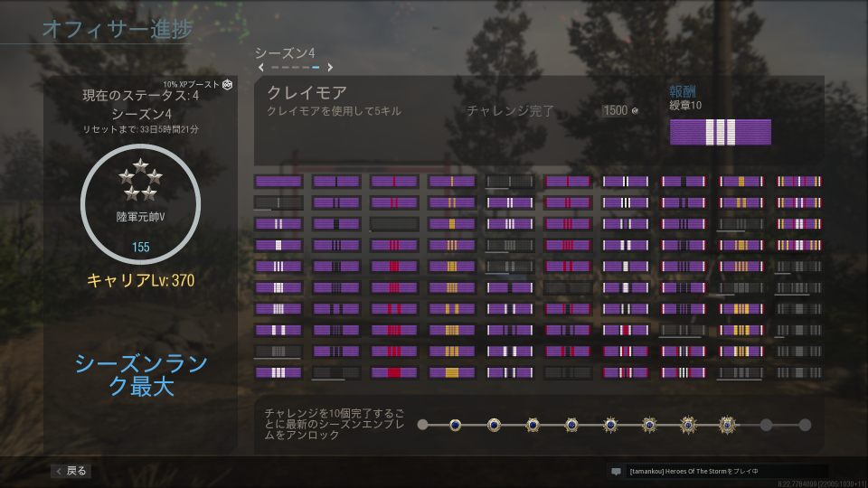This screenshot has width=868, height=488.
Task: Click the チャレンジ完了 status text
Action: [x=510, y=111]
